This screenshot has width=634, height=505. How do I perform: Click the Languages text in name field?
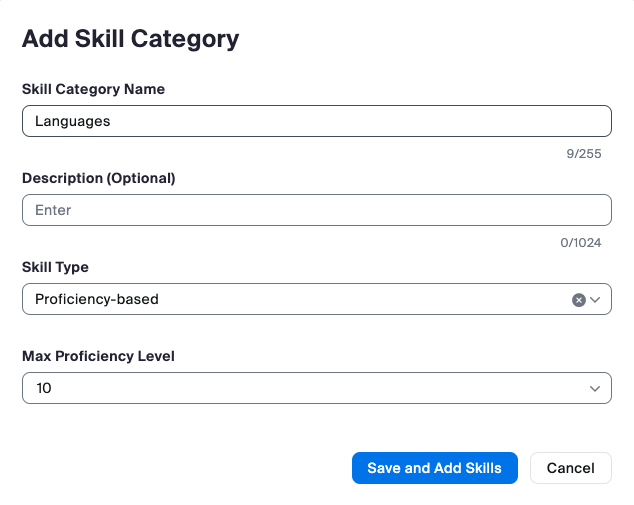tap(73, 121)
